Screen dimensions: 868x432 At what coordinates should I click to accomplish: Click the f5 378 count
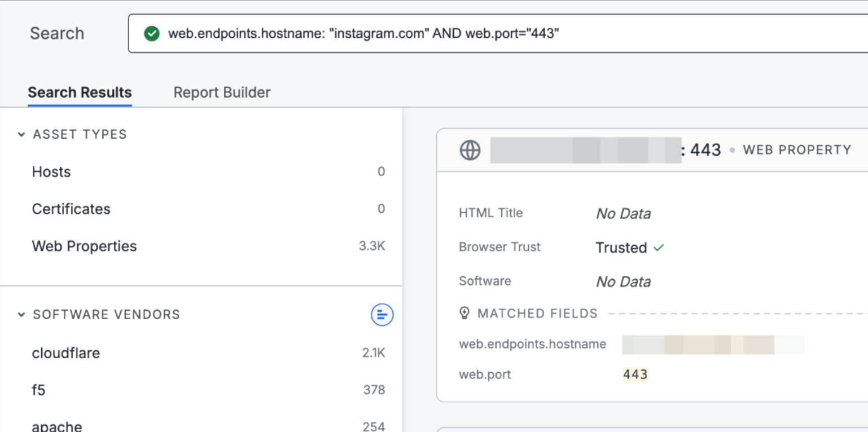(374, 390)
